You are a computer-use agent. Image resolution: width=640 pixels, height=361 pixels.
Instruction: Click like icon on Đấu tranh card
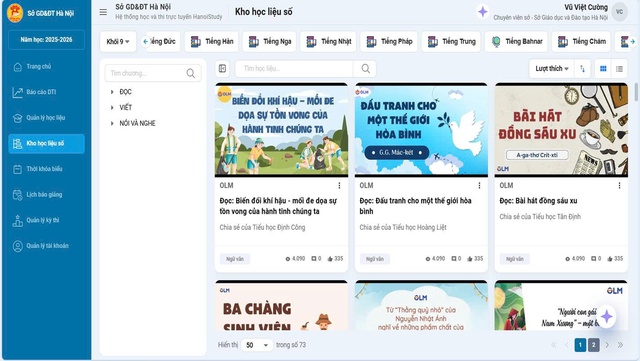(x=470, y=259)
